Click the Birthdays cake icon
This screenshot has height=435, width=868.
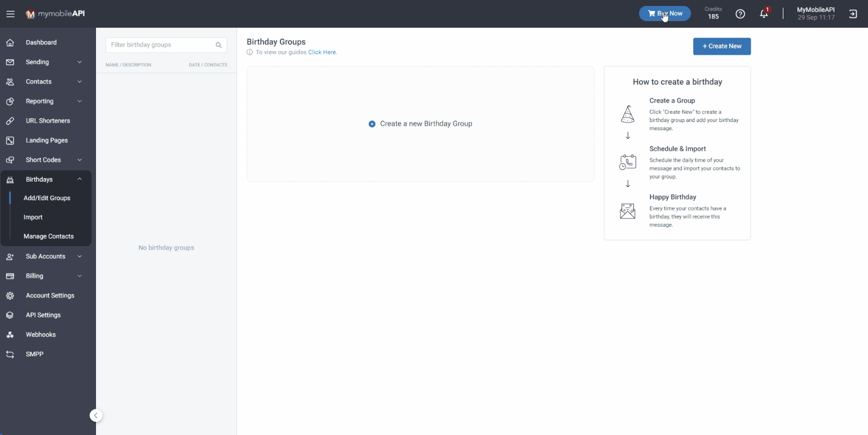click(10, 179)
